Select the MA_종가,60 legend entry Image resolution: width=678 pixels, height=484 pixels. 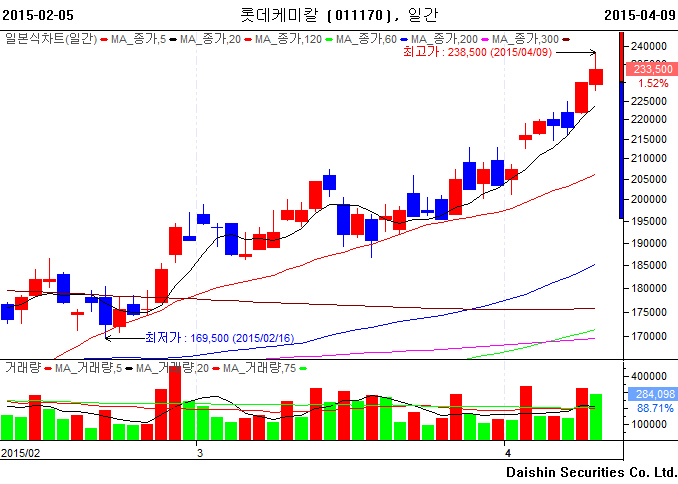tap(366, 39)
